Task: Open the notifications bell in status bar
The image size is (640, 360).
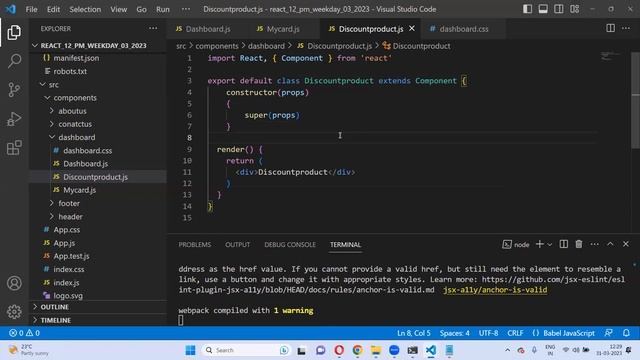Action: point(626,333)
